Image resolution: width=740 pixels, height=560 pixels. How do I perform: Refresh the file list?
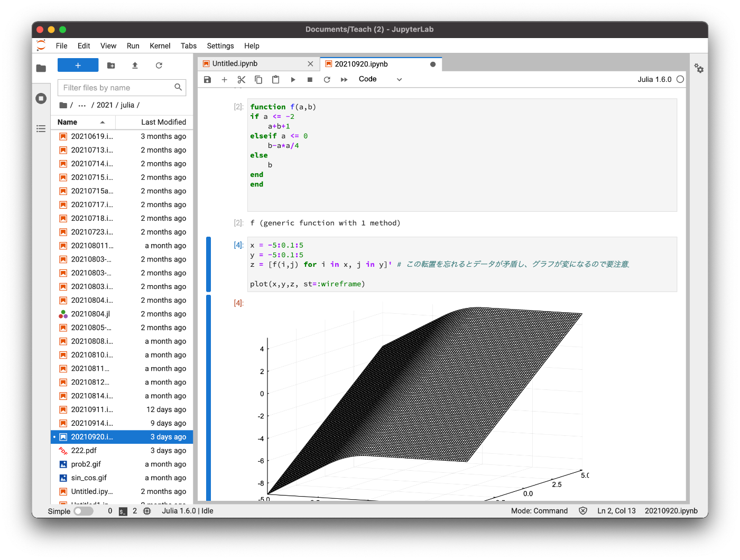(x=159, y=66)
